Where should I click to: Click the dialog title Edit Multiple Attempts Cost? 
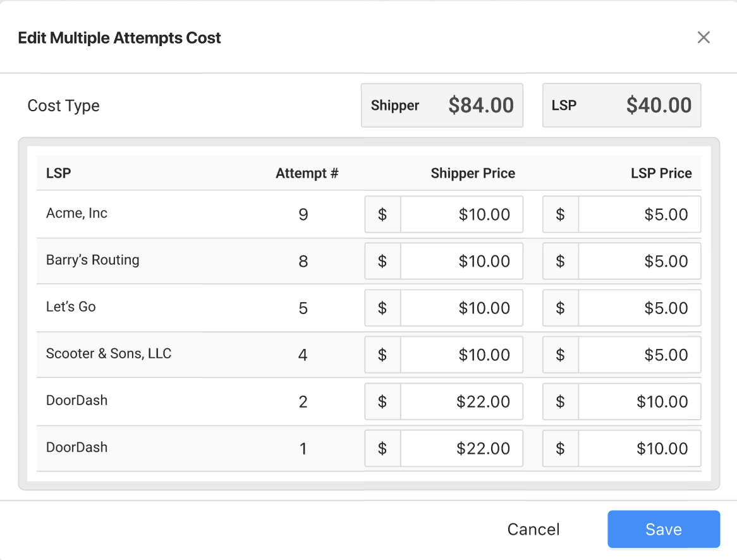click(119, 38)
